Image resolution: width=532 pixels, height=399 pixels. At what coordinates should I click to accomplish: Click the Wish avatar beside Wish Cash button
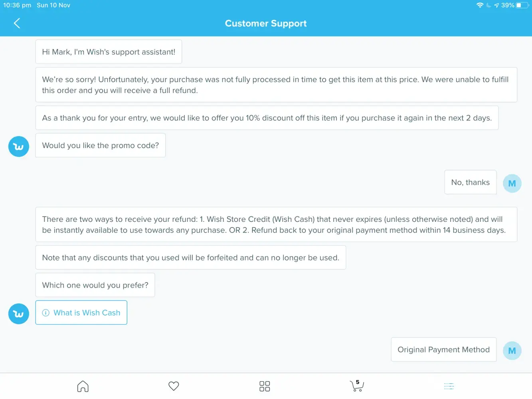[x=19, y=314]
